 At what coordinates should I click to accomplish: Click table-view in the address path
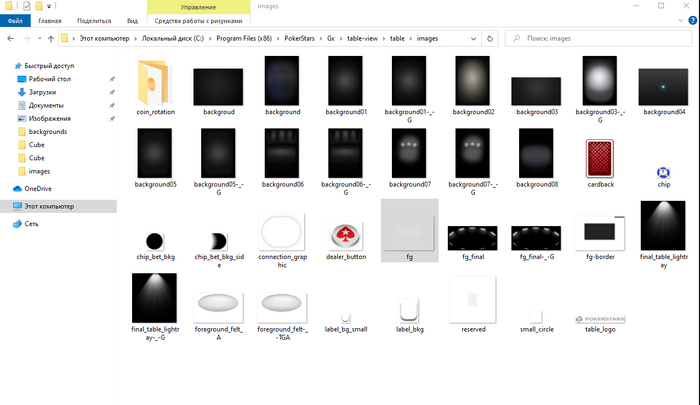(362, 39)
